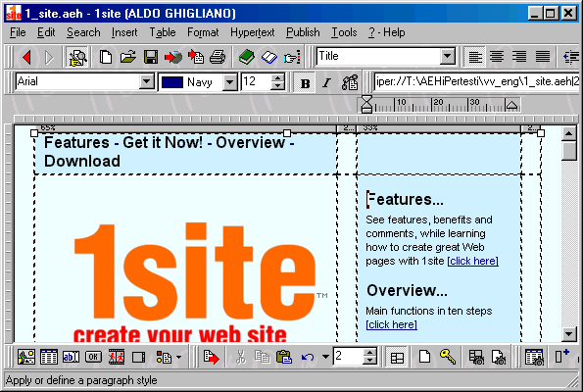The image size is (583, 392).
Task: Click the grey forward navigation arrow
Action: tap(49, 57)
